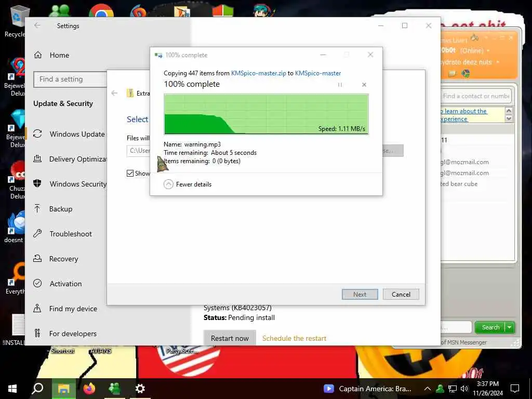Viewport: 532px width, 399px height.
Task: Click the Find a contact or number field
Action: pos(476,96)
